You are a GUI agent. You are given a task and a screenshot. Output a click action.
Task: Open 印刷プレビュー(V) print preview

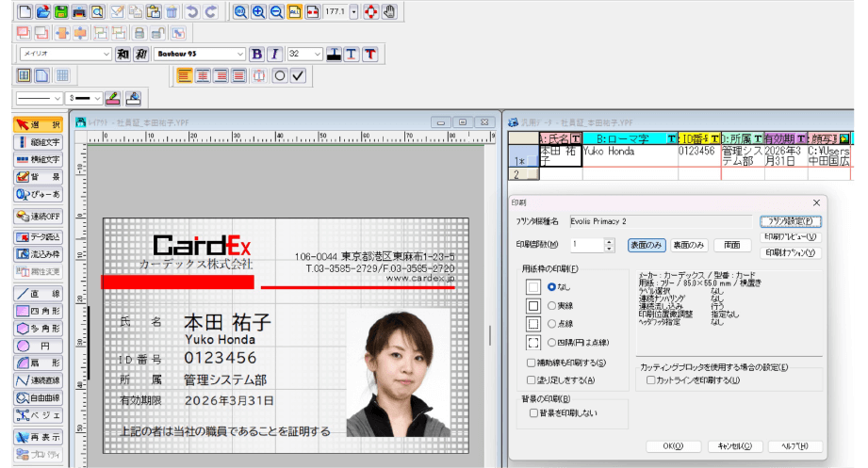click(790, 237)
